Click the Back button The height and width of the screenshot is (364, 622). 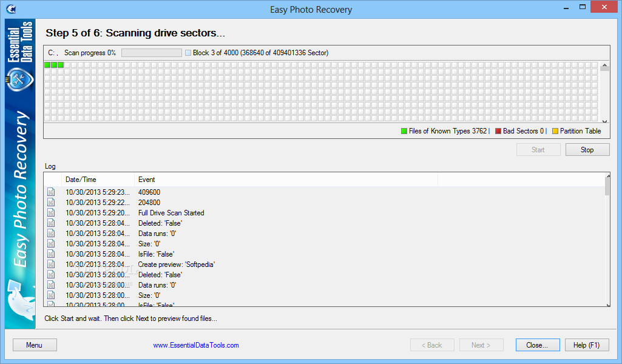pos(432,345)
